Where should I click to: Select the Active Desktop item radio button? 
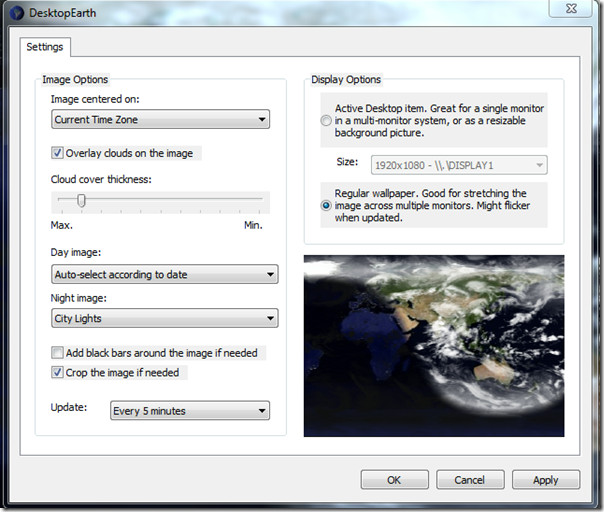[326, 121]
